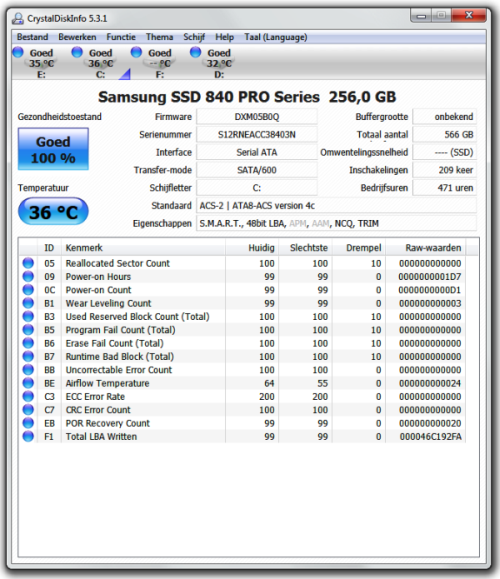The image size is (500, 579).
Task: Close the CrystalDiskInfo window
Action: point(469,16)
